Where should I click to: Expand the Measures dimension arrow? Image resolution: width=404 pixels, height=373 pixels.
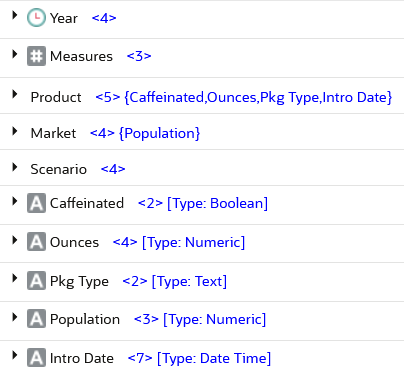pyautogui.click(x=14, y=54)
